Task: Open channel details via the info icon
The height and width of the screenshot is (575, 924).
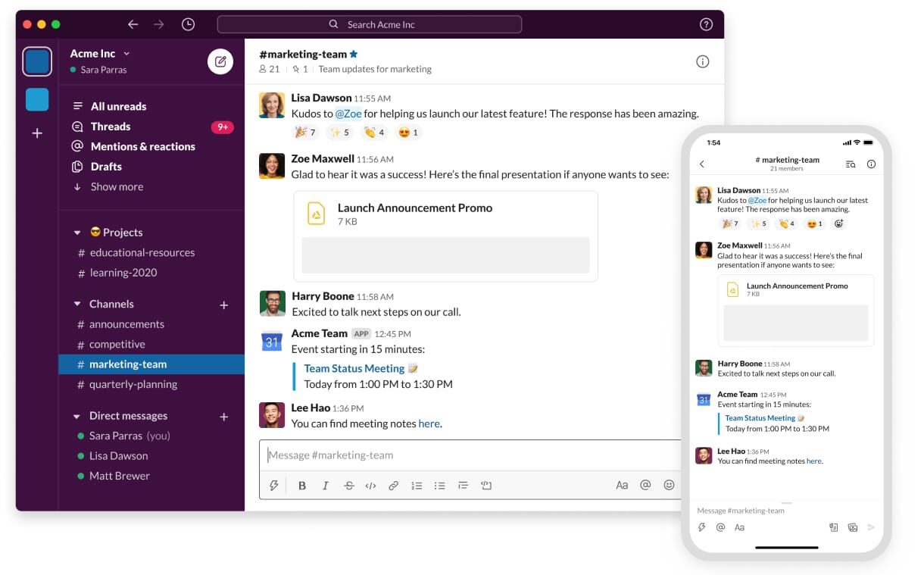Action: 702,61
